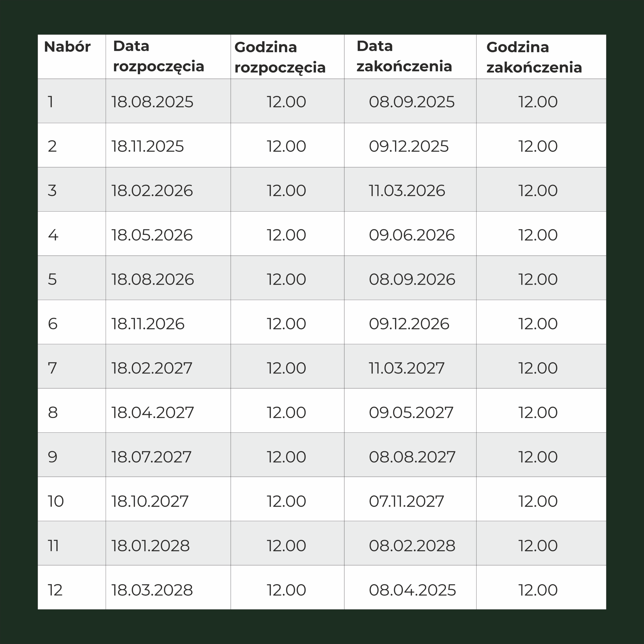Select the "Godzina rozpoczęcia" header cell
The height and width of the screenshot is (644, 644).
point(280,57)
